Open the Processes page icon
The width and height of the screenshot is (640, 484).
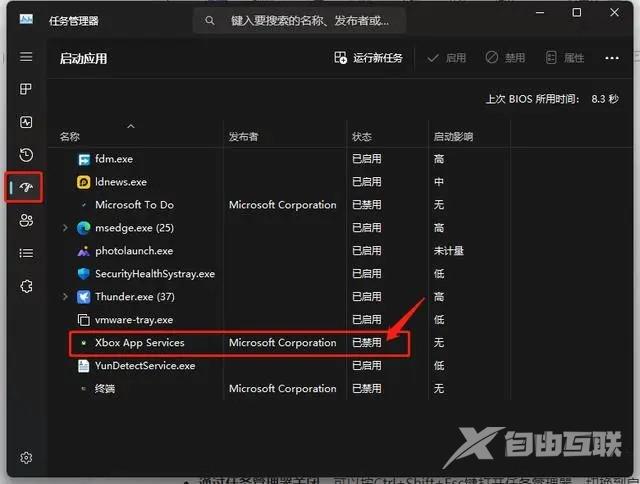coord(26,89)
